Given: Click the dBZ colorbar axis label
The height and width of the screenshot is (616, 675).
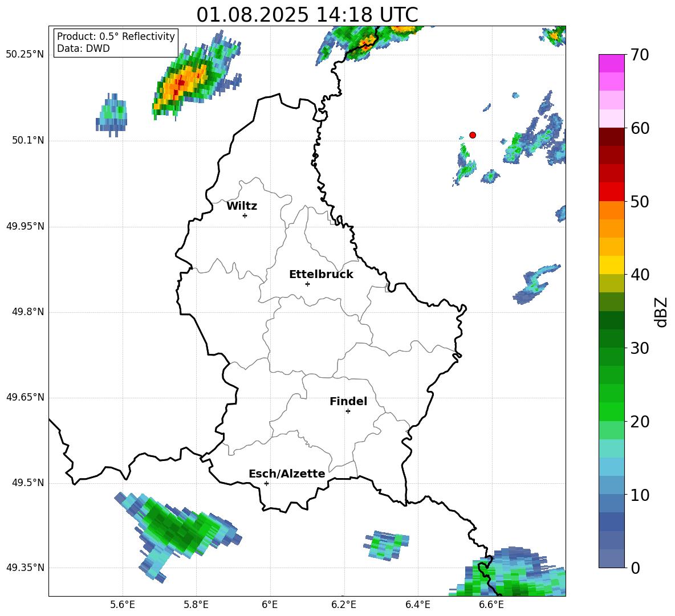Looking at the screenshot, I should (x=660, y=312).
